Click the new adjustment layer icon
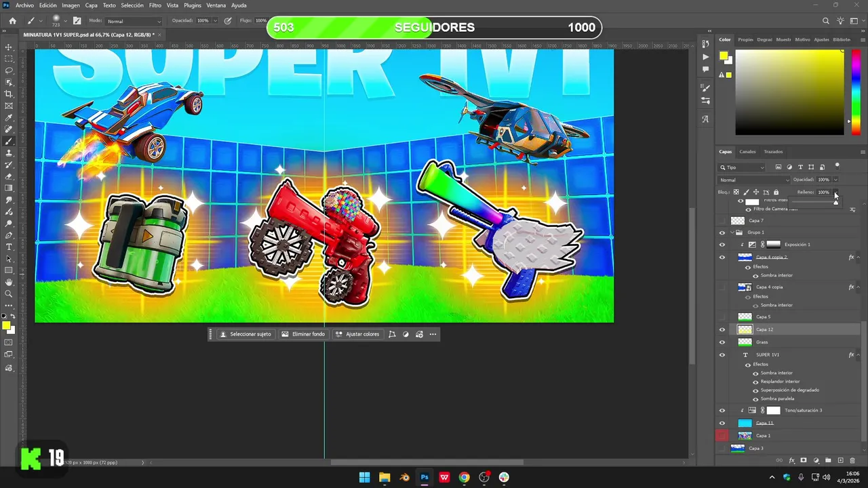The width and height of the screenshot is (868, 488). click(816, 461)
